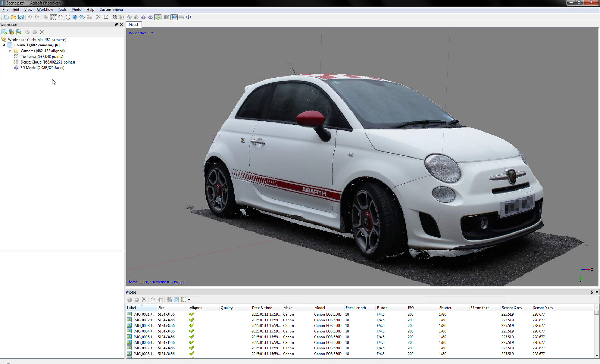Enable selected cameras with the check icon
This screenshot has width=600, height=364.
pyautogui.click(x=129, y=299)
